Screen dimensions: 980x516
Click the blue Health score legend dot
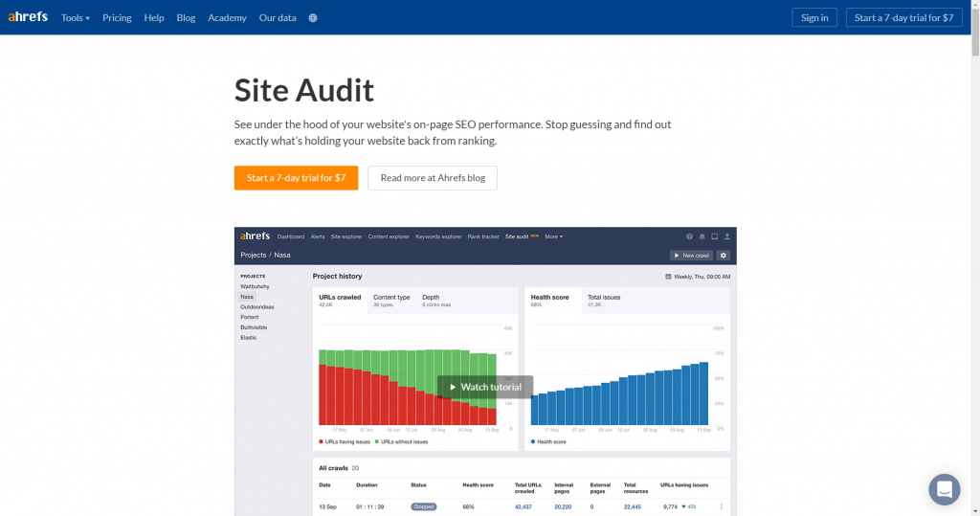(533, 441)
